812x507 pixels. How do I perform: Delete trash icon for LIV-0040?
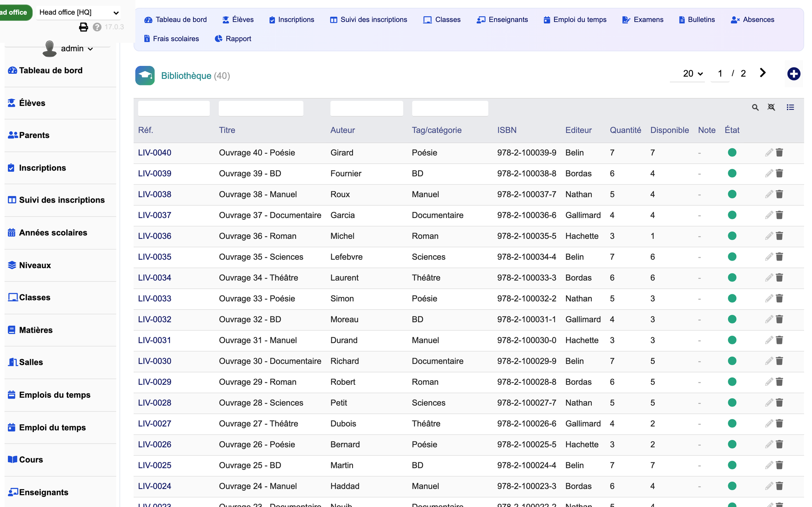point(779,153)
